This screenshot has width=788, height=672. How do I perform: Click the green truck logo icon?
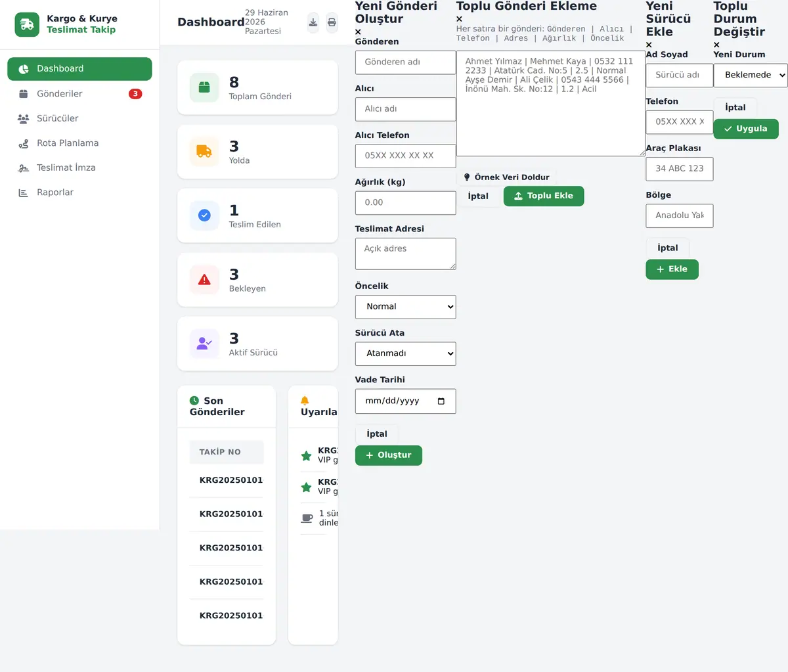(27, 25)
